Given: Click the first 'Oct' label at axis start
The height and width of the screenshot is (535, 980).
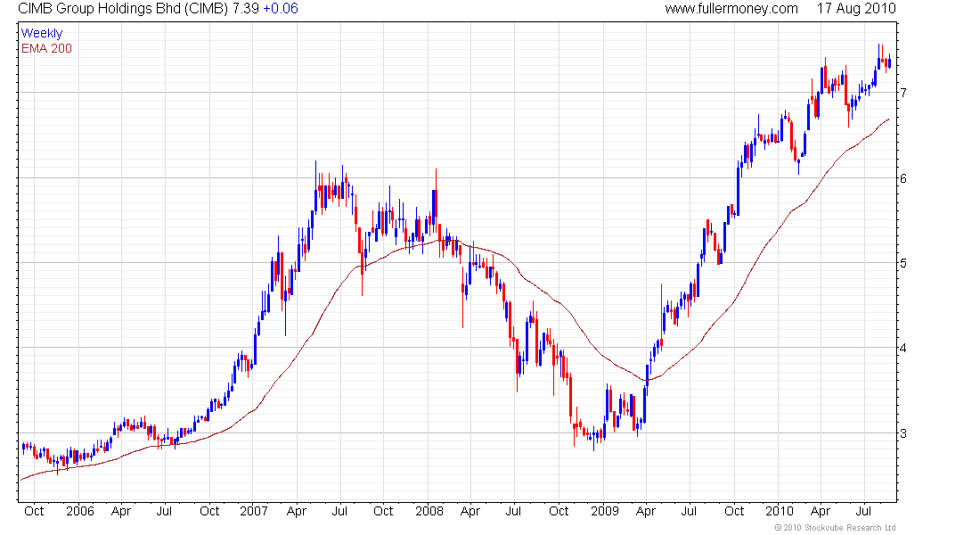Looking at the screenshot, I should coord(34,511).
